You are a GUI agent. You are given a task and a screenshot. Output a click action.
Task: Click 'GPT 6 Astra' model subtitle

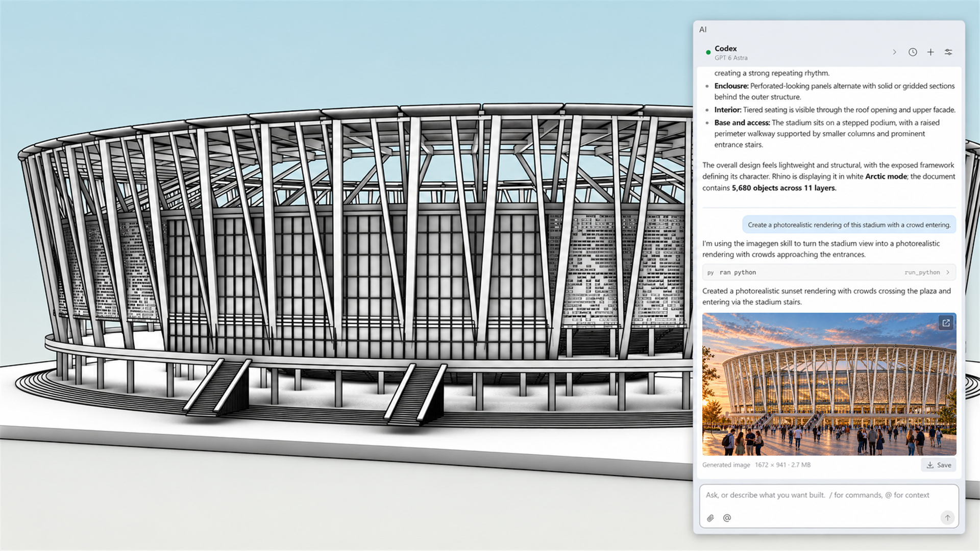(x=731, y=58)
